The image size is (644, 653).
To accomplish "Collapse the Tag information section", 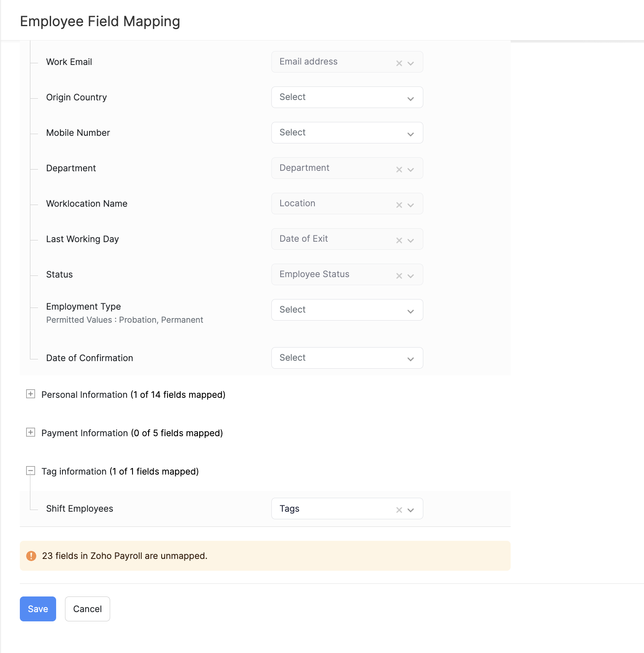I will pos(30,471).
